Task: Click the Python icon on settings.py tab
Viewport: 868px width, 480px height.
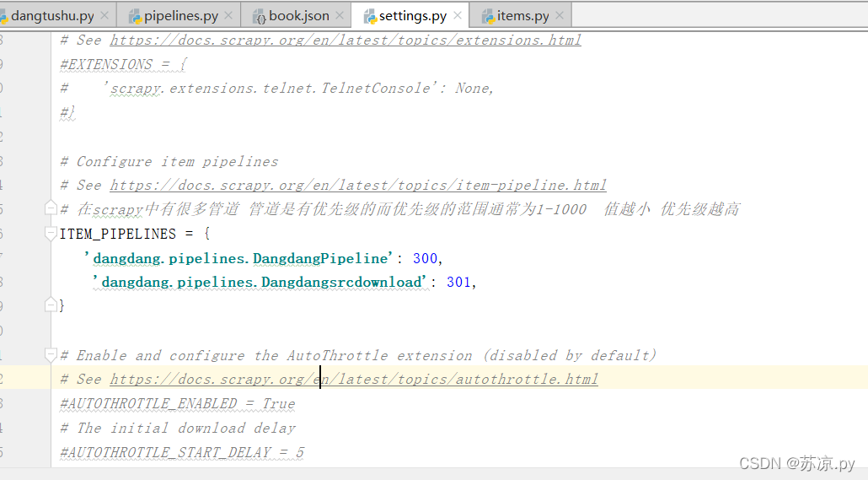Action: point(370,17)
